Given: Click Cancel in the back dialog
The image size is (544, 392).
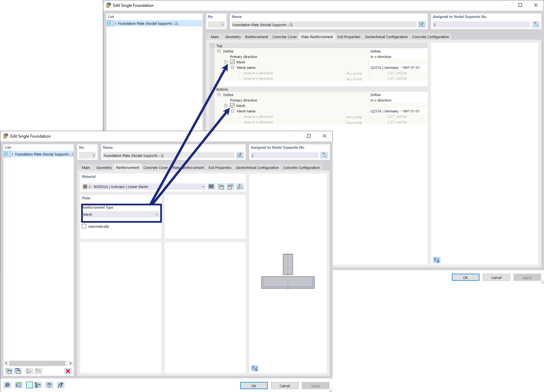Looking at the screenshot, I should pos(496,277).
